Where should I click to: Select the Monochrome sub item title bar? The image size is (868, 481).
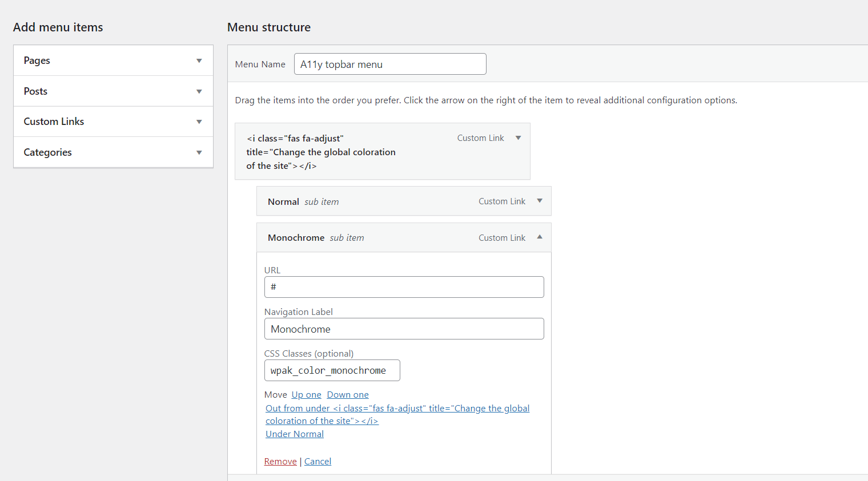tap(404, 237)
